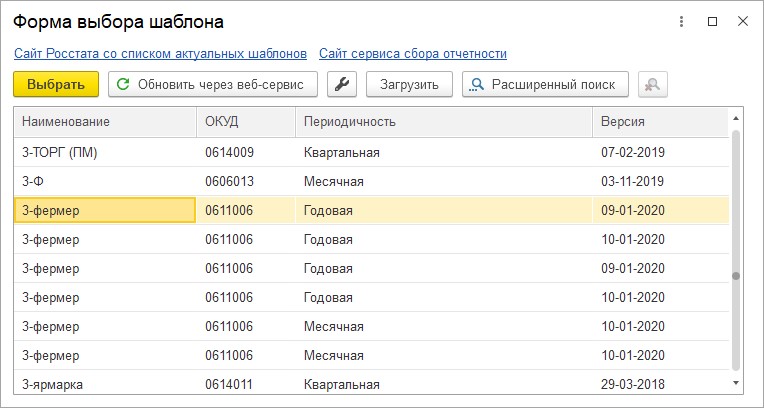764x408 pixels.
Task: Click the Версия column header
Action: pos(661,121)
